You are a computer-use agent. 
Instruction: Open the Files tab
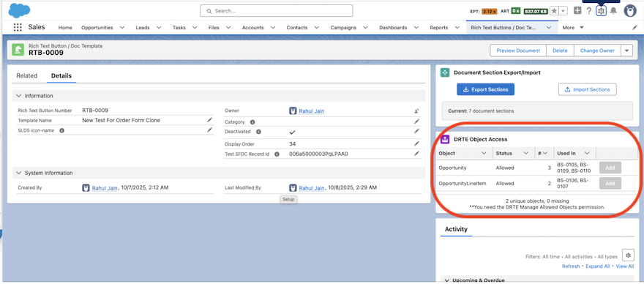214,28
